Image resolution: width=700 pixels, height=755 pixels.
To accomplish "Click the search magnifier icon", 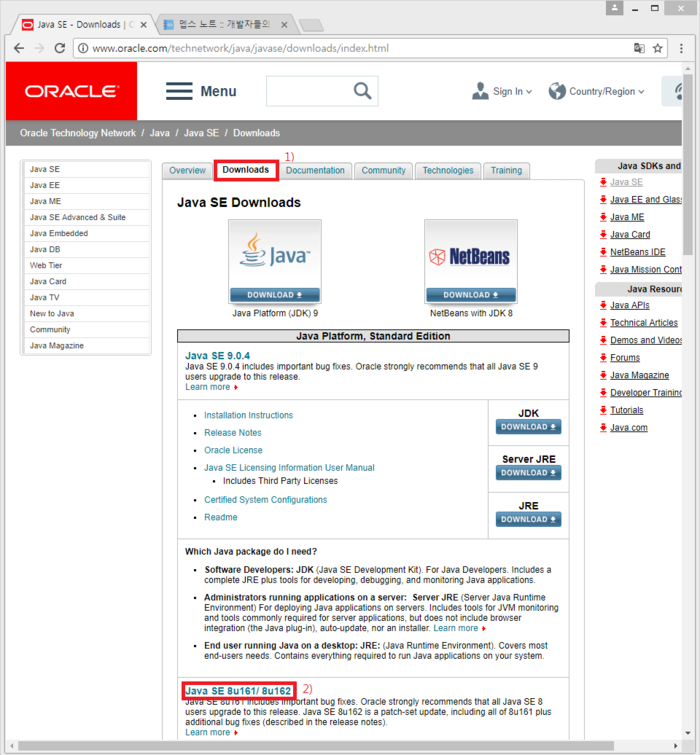I will click(x=362, y=91).
